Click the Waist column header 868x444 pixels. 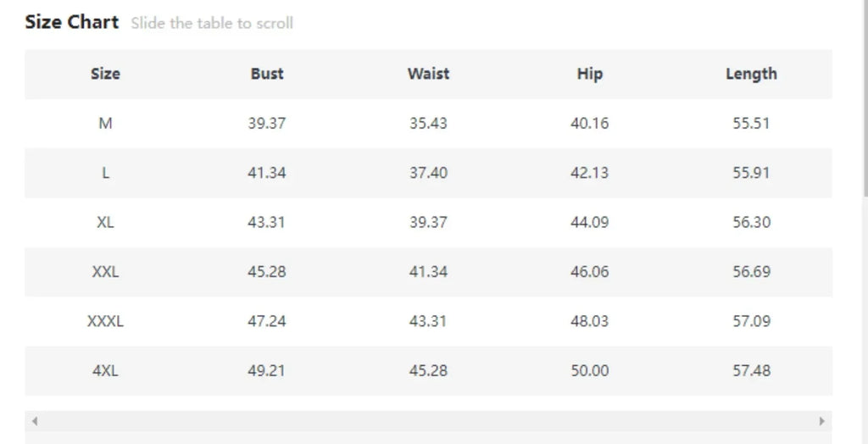[428, 74]
